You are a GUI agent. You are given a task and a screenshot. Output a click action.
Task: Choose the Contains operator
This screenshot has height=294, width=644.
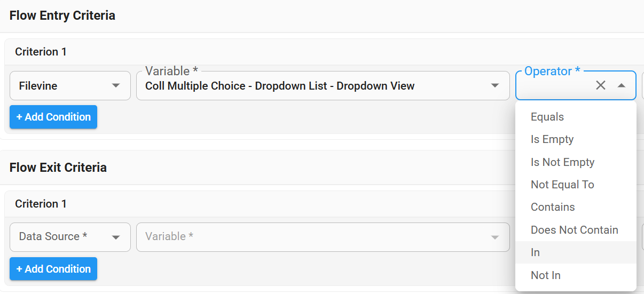(553, 207)
